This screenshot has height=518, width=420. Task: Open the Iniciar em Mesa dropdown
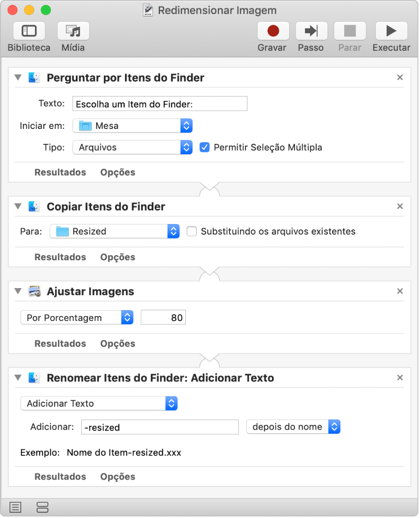pos(133,126)
